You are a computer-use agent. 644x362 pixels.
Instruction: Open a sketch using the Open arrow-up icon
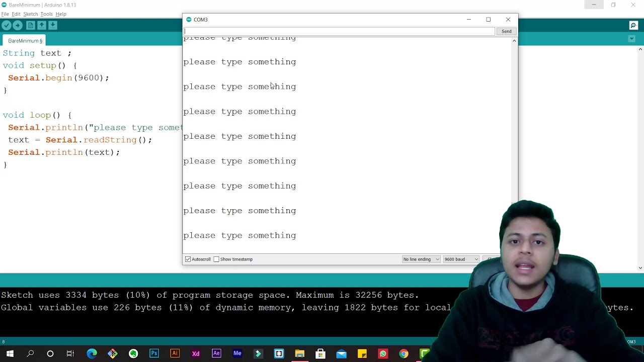[x=42, y=25]
